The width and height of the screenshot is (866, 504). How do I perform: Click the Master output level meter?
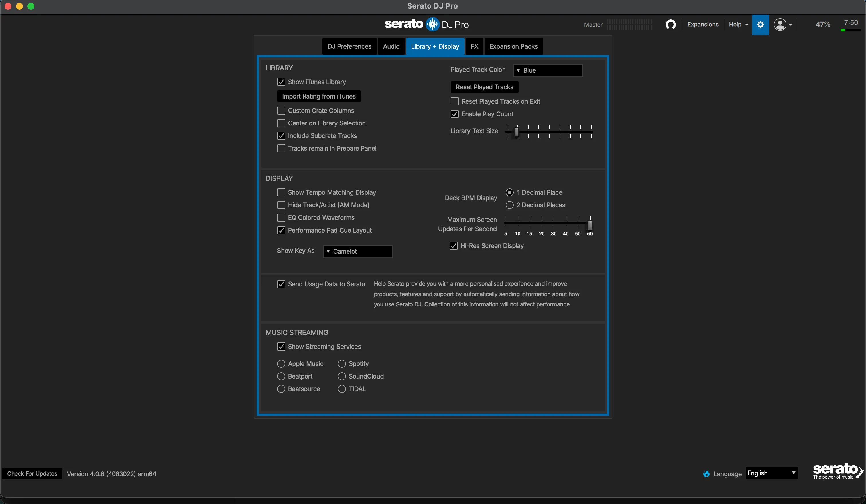pyautogui.click(x=629, y=24)
